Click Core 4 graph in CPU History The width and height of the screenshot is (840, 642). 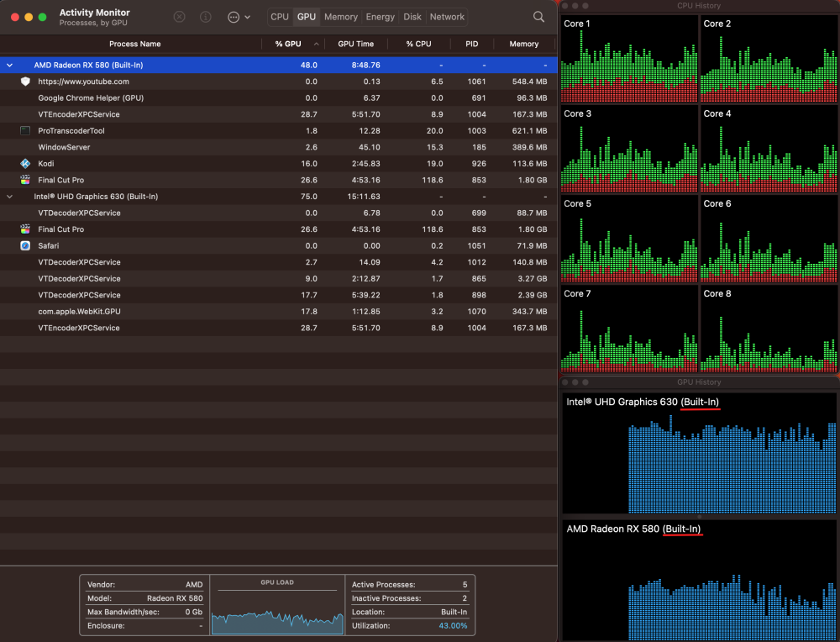point(769,149)
